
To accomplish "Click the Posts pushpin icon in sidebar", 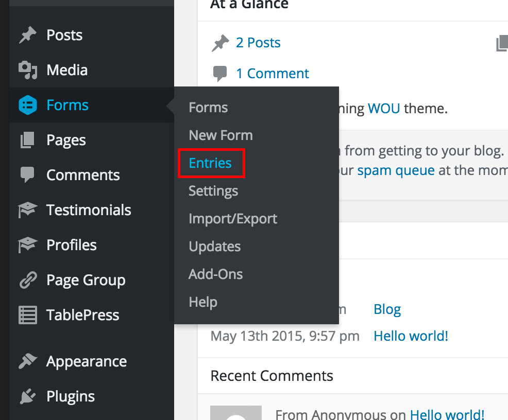I will [x=27, y=35].
